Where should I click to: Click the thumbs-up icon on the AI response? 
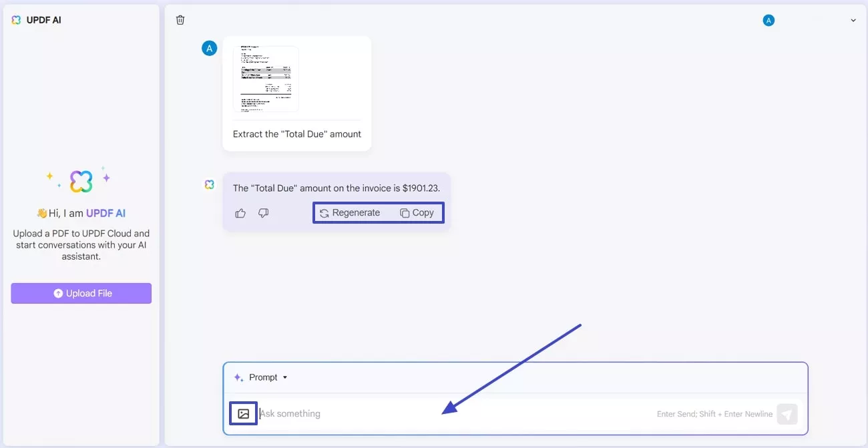tap(240, 213)
